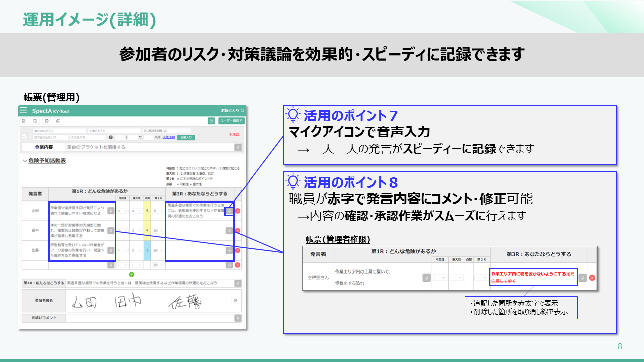The width and height of the screenshot is (644, 362).
Task: Click the print icon in toolbar
Action: pos(46,121)
